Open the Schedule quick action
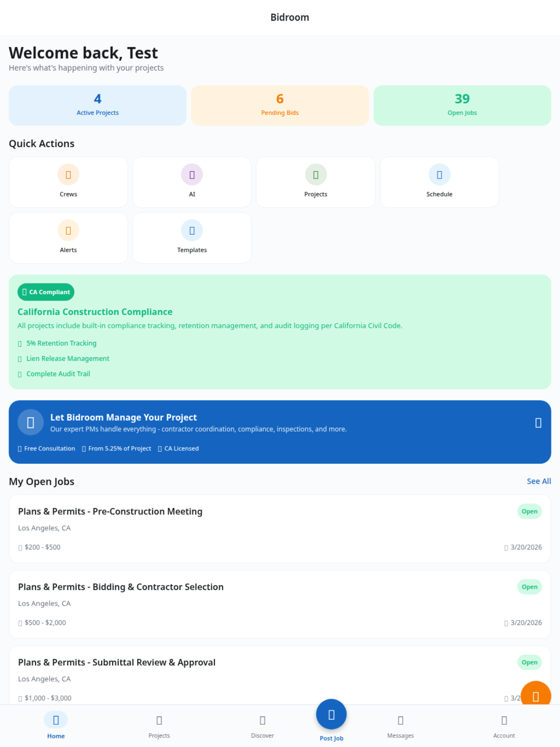Image resolution: width=560 pixels, height=747 pixels. point(439,182)
